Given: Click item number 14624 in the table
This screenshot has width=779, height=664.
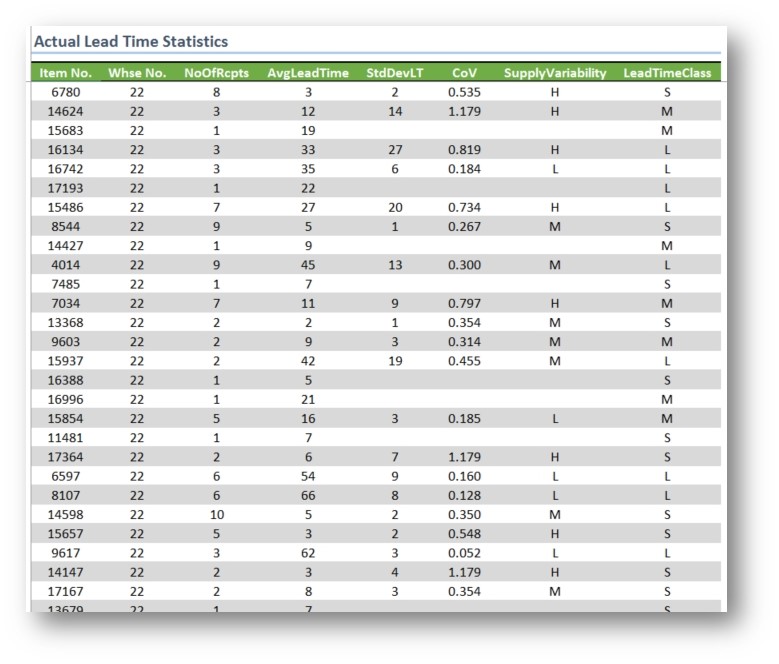Looking at the screenshot, I should pos(66,111).
